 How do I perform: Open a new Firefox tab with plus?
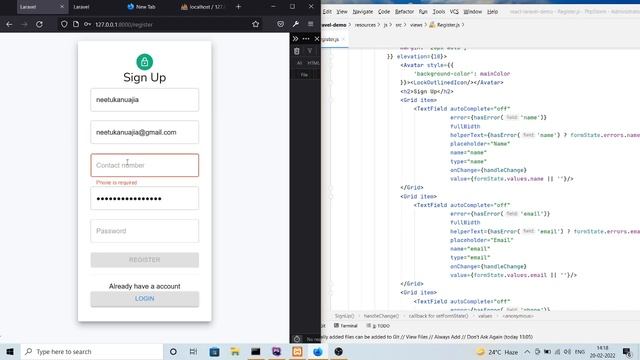238,7
